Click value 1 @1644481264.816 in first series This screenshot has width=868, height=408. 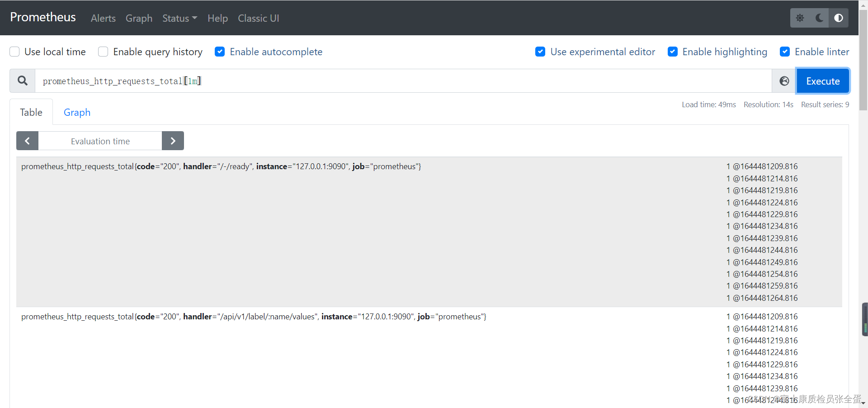tap(762, 298)
